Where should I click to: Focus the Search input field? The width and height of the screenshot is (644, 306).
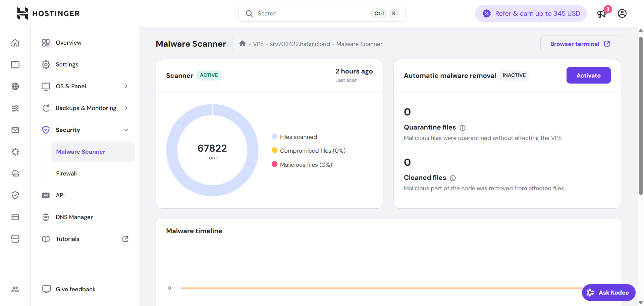pos(322,13)
